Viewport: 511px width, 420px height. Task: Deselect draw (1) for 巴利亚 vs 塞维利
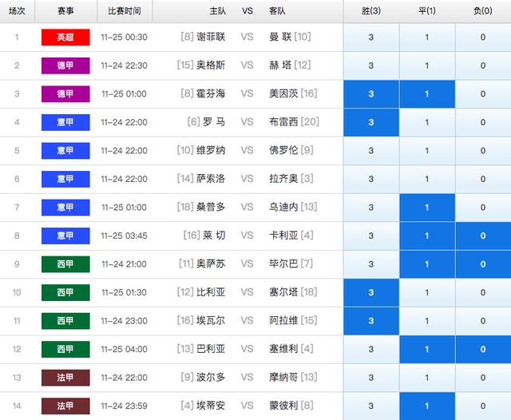(427, 349)
